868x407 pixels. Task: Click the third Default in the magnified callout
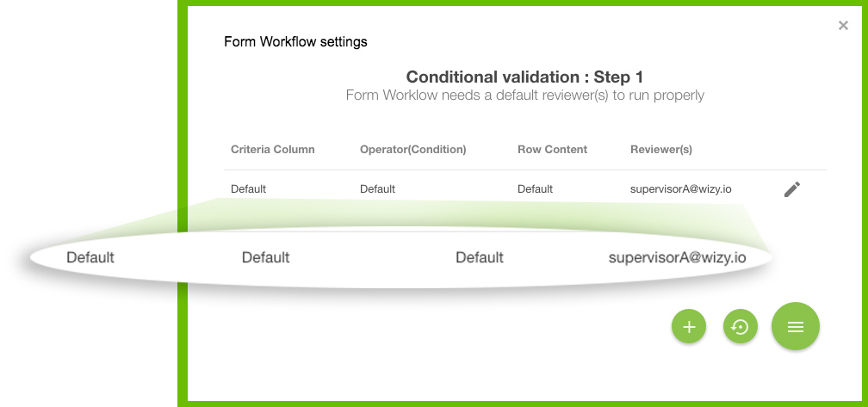click(480, 257)
